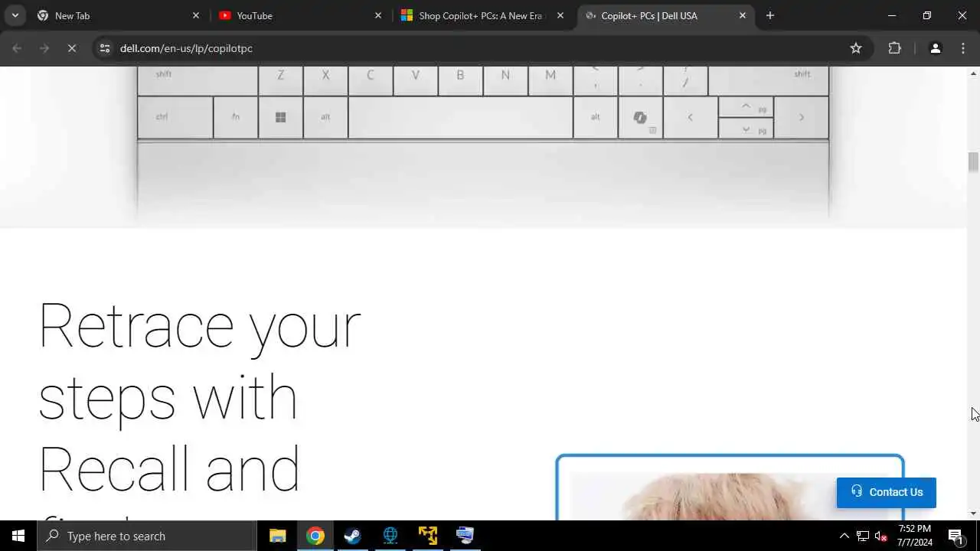Click the Contact Us button
The image size is (980, 551).
(x=887, y=492)
